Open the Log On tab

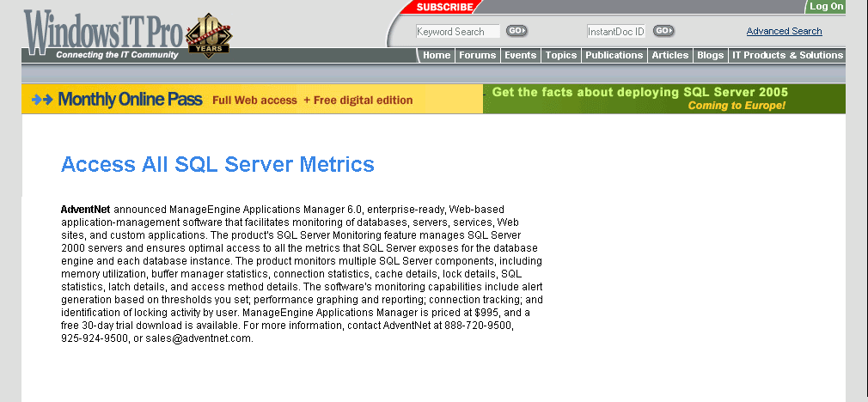pyautogui.click(x=826, y=7)
